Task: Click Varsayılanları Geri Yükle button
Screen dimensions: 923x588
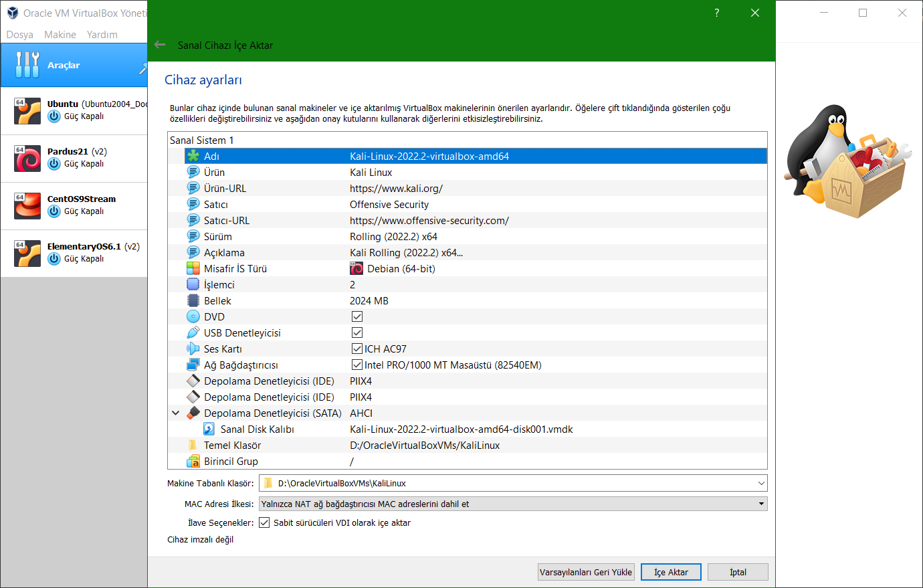Action: point(586,572)
